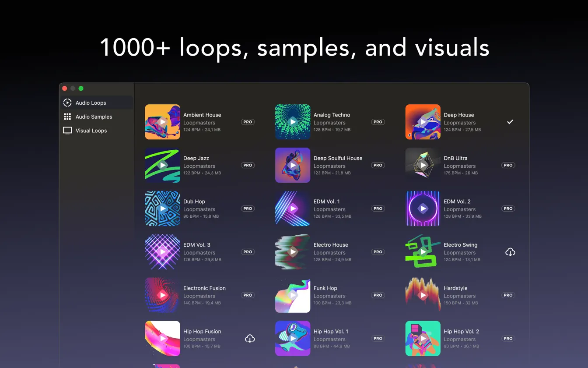Click the Deep Soulful House title
Image resolution: width=588 pixels, height=368 pixels.
(x=338, y=158)
